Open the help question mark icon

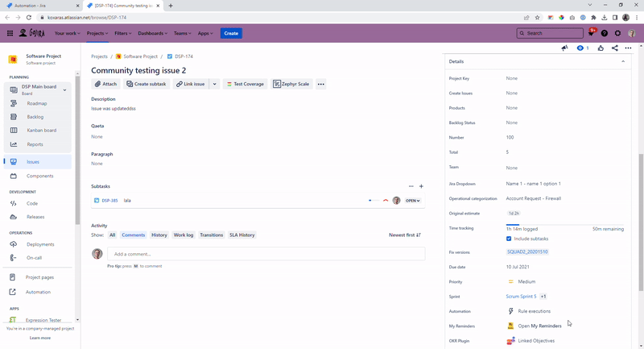[x=605, y=33]
